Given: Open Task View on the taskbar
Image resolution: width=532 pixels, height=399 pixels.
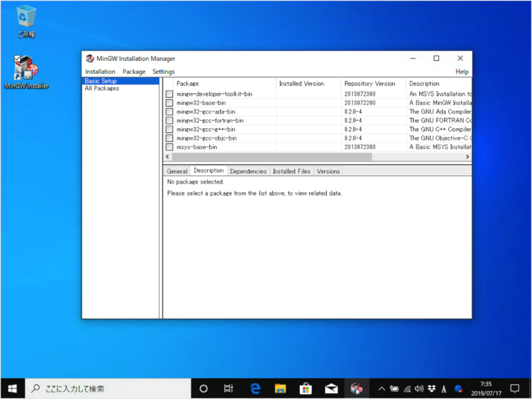Looking at the screenshot, I should click(229, 389).
